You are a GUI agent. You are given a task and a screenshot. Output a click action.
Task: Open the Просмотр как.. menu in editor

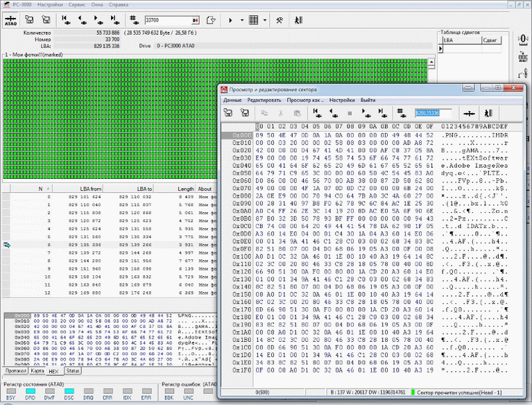click(305, 100)
